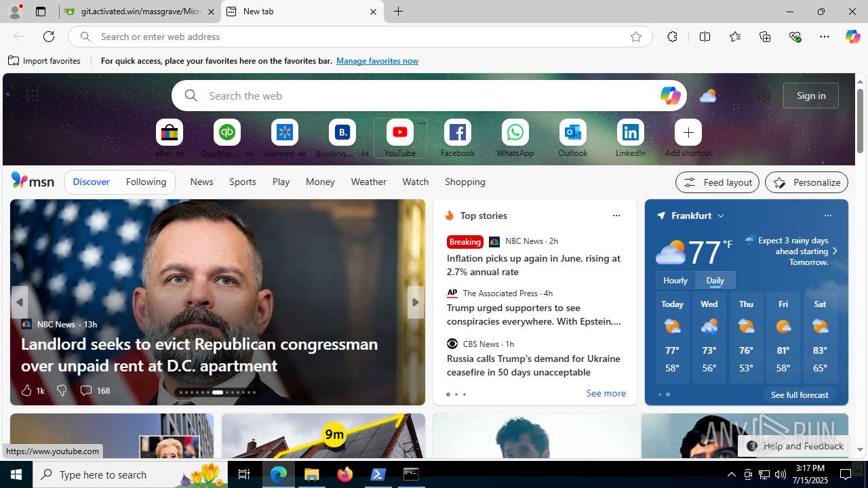Image resolution: width=868 pixels, height=488 pixels.
Task: Refresh the current page
Action: click(x=49, y=37)
